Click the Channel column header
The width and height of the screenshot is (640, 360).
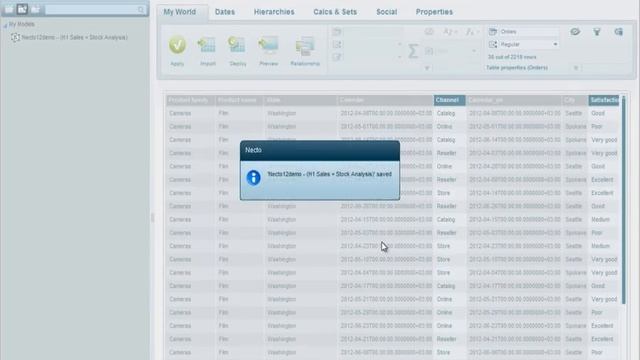tap(449, 100)
